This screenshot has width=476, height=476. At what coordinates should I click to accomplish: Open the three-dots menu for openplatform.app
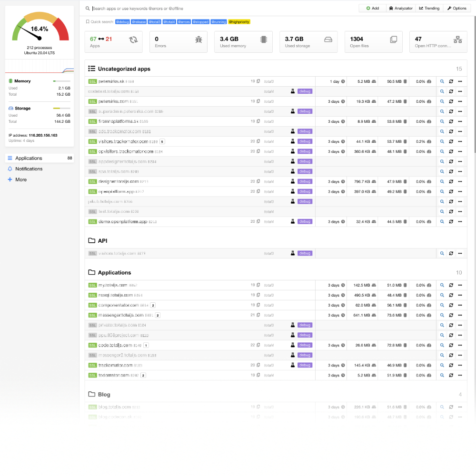tap(460, 191)
